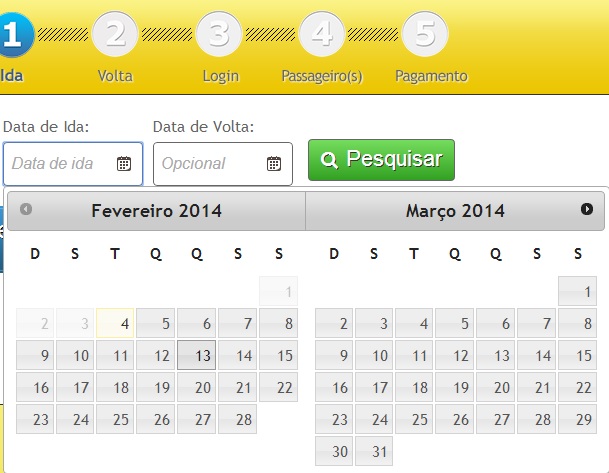Select March 1 in calendar
Screen dimensions: 609x473
577,291
